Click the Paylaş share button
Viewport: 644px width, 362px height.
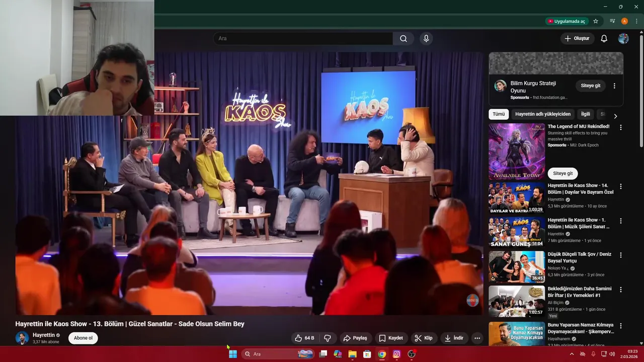[x=355, y=338]
